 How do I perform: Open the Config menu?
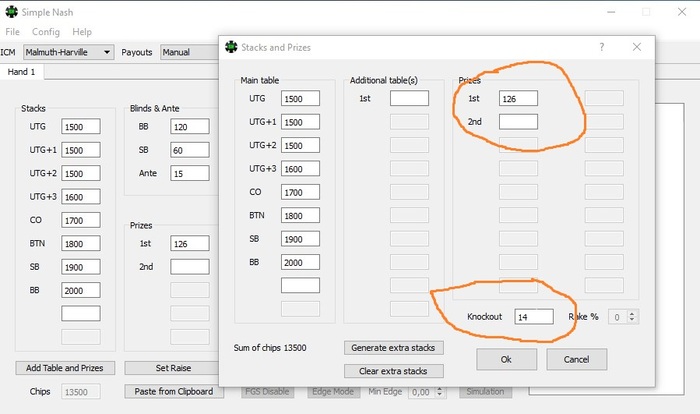pyautogui.click(x=46, y=32)
